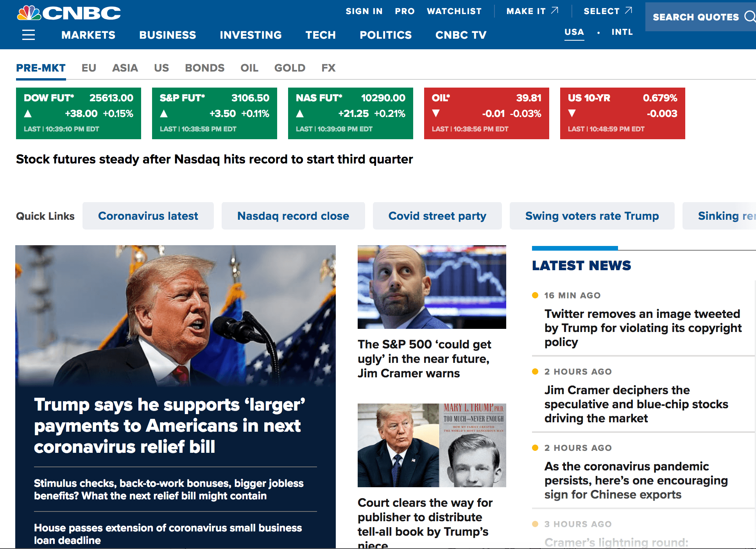This screenshot has width=756, height=549.
Task: Select the US markets tab
Action: 161,68
